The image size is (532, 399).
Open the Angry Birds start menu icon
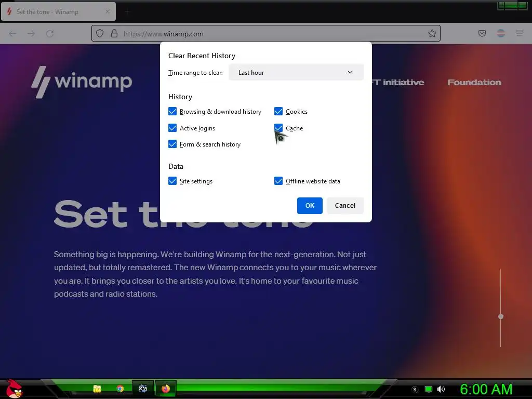(14, 389)
